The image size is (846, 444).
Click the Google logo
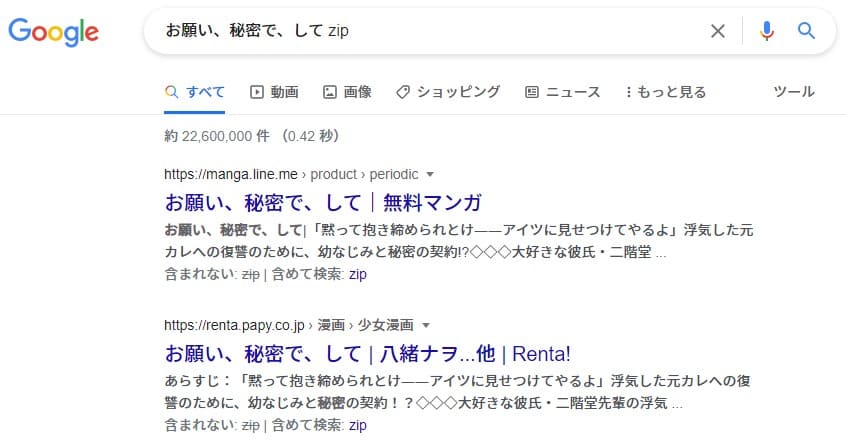(x=53, y=32)
